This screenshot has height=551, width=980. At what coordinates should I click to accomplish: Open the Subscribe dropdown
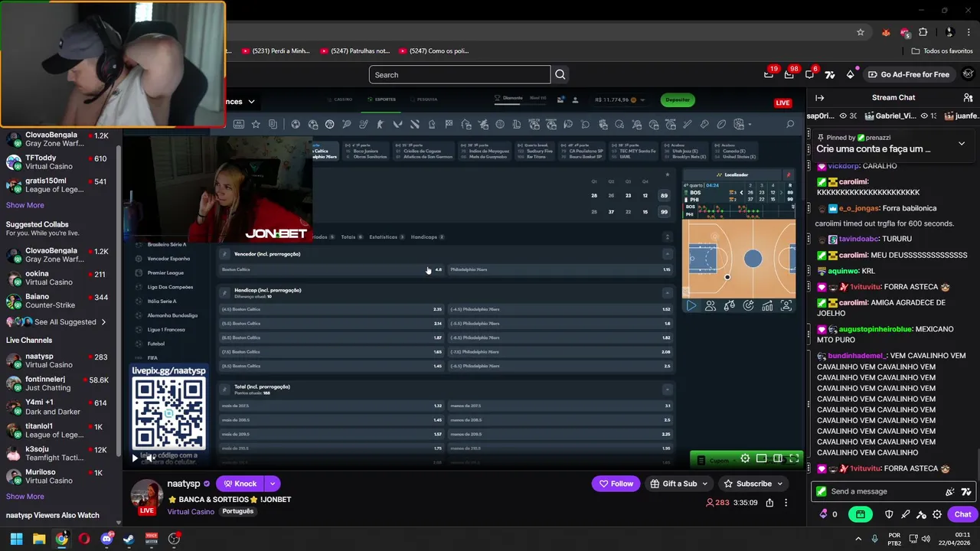753,484
